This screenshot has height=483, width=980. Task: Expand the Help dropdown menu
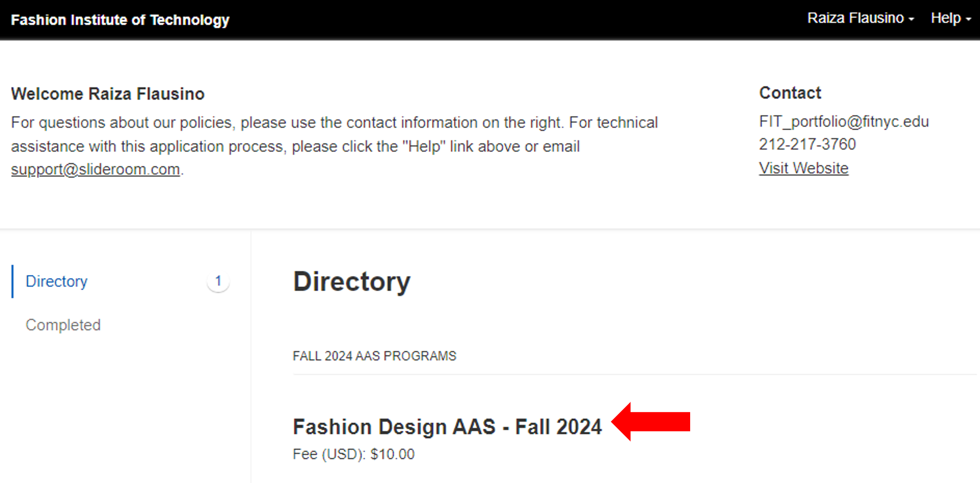[946, 18]
